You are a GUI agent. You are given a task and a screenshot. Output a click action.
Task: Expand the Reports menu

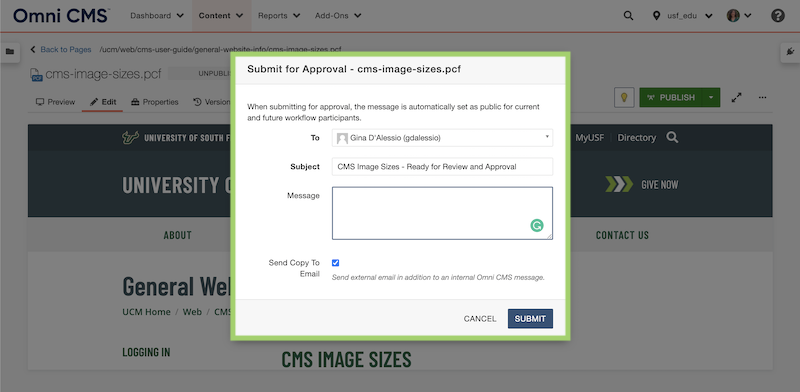click(279, 16)
